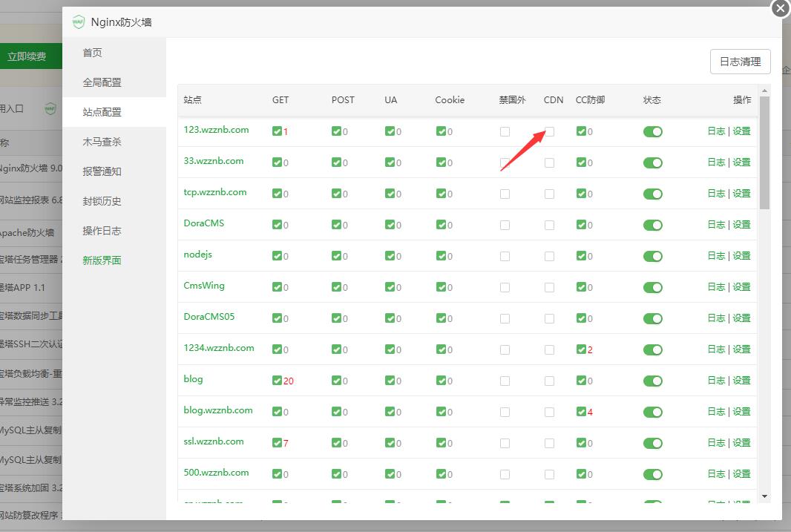Open 日志 for blog.wzznb.com

point(716,412)
